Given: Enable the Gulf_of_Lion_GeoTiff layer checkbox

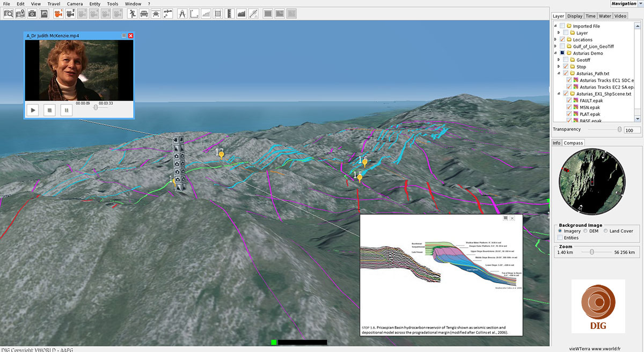Looking at the screenshot, I should [x=562, y=47].
